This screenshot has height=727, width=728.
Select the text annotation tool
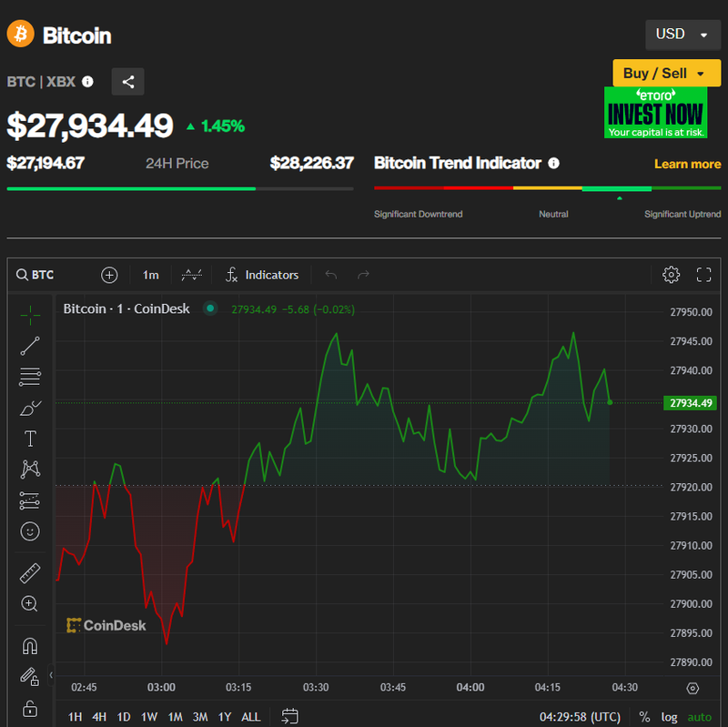30,439
